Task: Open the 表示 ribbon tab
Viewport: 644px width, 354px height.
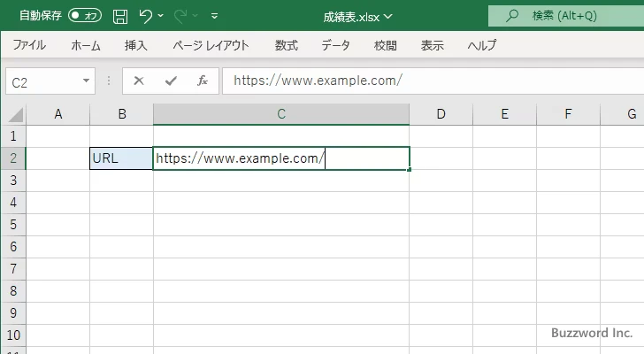Action: [433, 45]
